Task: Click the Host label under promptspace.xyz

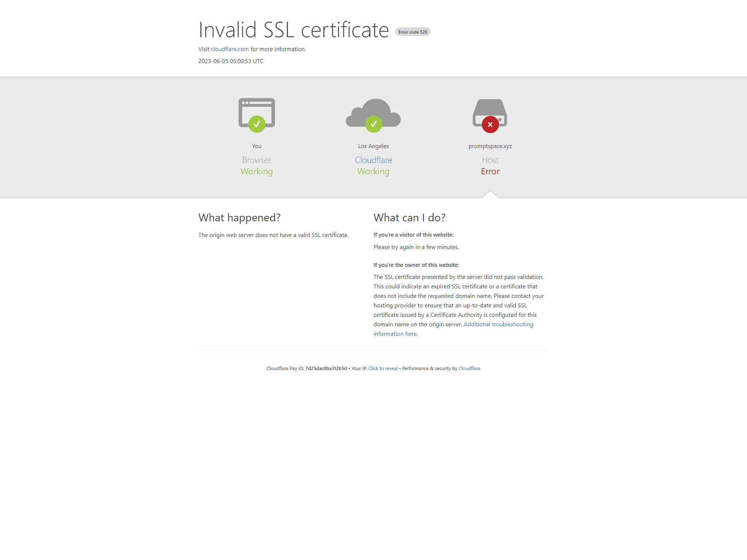Action: coord(490,160)
